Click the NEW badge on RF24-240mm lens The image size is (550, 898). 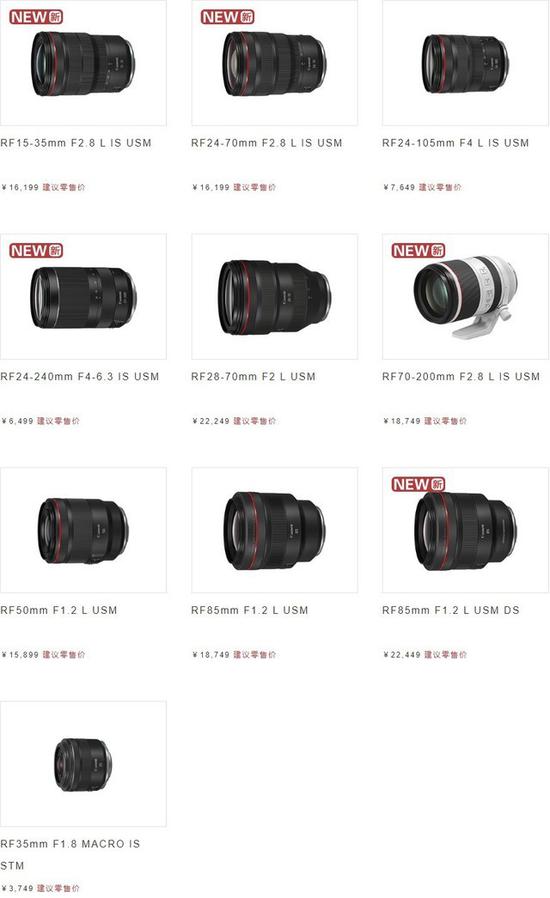pyautogui.click(x=36, y=250)
